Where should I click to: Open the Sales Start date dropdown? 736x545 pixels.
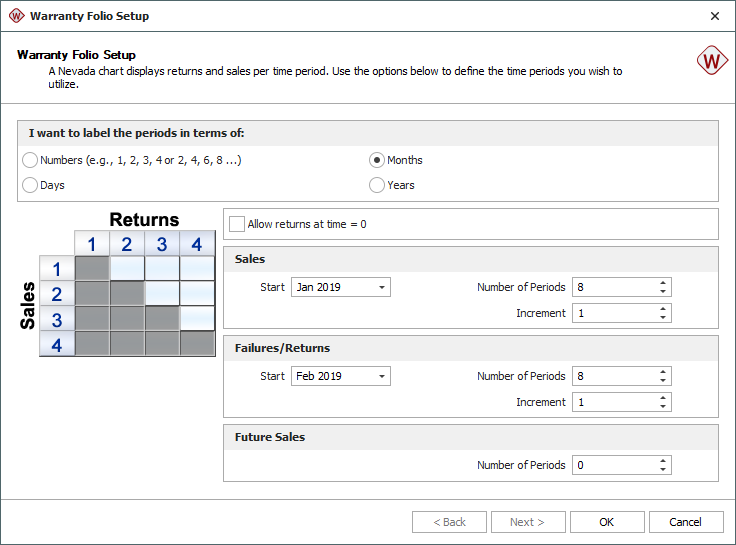tap(382, 288)
